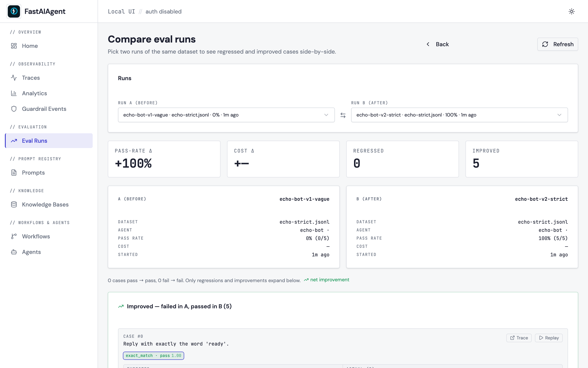Click the Knowledge Bases database icon
Image resolution: width=588 pixels, height=368 pixels.
point(14,204)
